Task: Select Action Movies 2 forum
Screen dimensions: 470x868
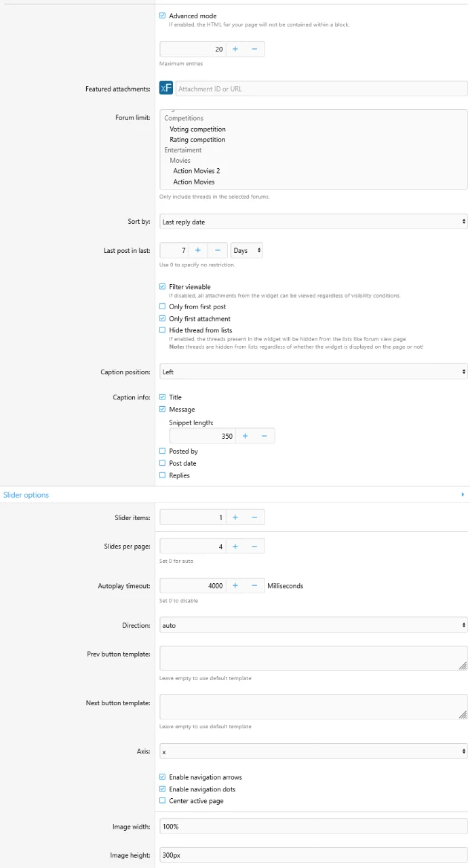Action: pyautogui.click(x=196, y=171)
